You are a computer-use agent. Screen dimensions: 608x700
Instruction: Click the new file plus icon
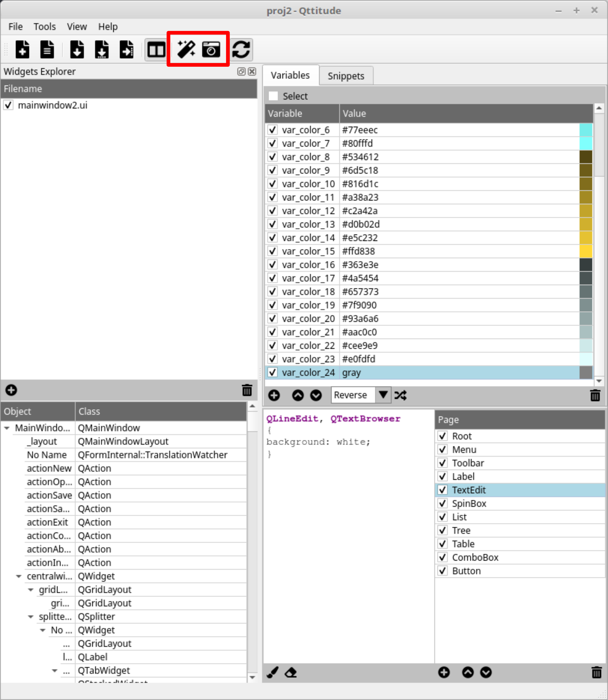22,50
